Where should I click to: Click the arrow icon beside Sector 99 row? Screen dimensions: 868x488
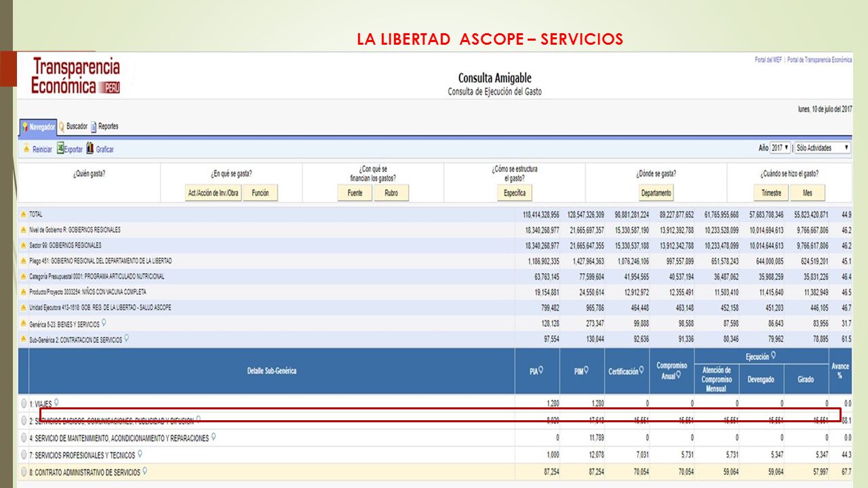(24, 245)
